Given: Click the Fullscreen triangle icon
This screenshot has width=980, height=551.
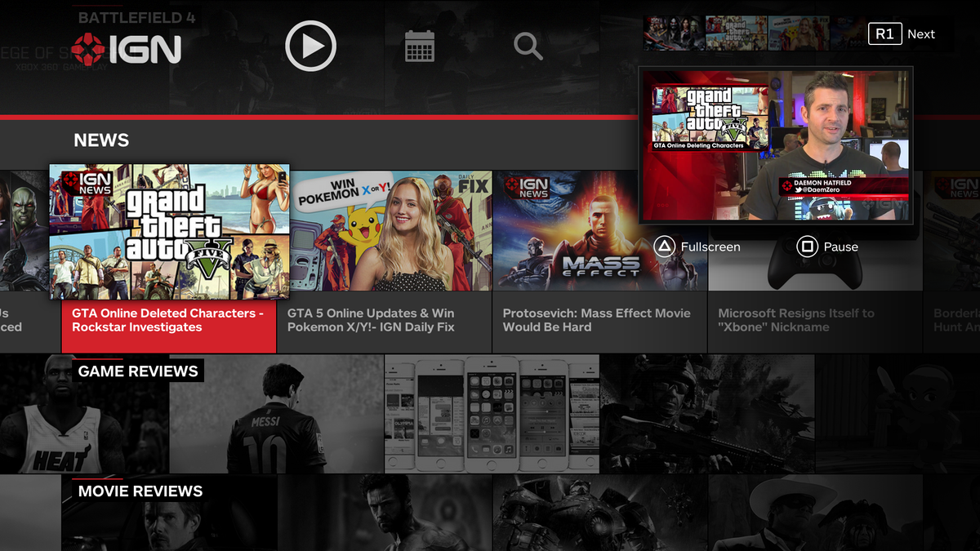Looking at the screenshot, I should click(666, 247).
